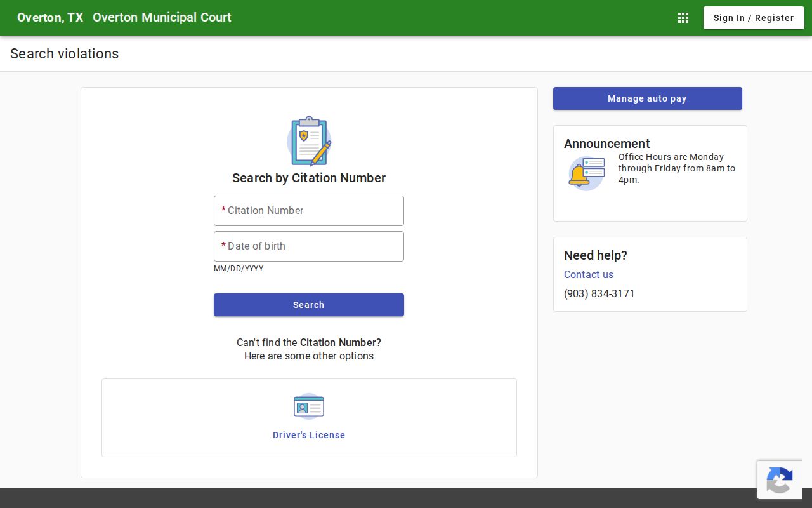Click "Can't find the Citation Number?" text
This screenshot has width=812, height=508.
click(x=309, y=343)
